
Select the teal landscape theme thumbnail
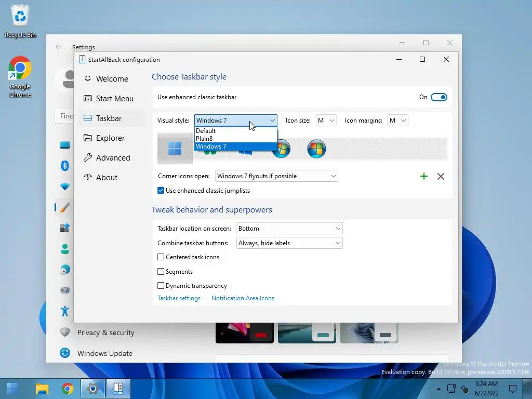click(307, 333)
